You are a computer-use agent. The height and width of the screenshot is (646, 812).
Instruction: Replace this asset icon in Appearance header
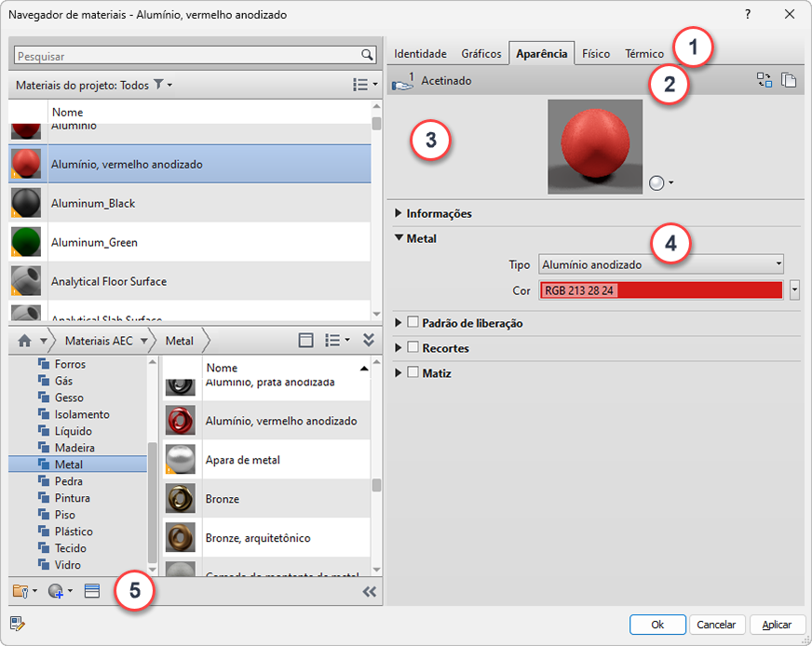(765, 80)
